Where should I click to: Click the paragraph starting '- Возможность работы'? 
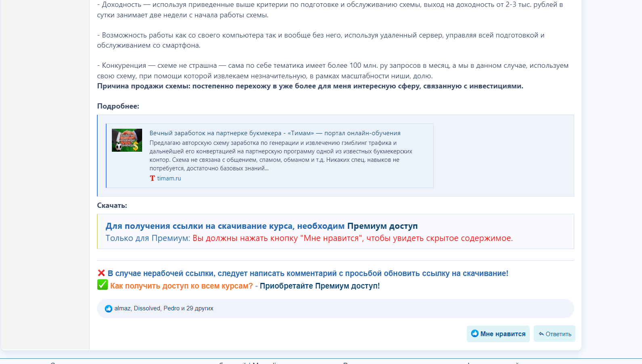[321, 40]
